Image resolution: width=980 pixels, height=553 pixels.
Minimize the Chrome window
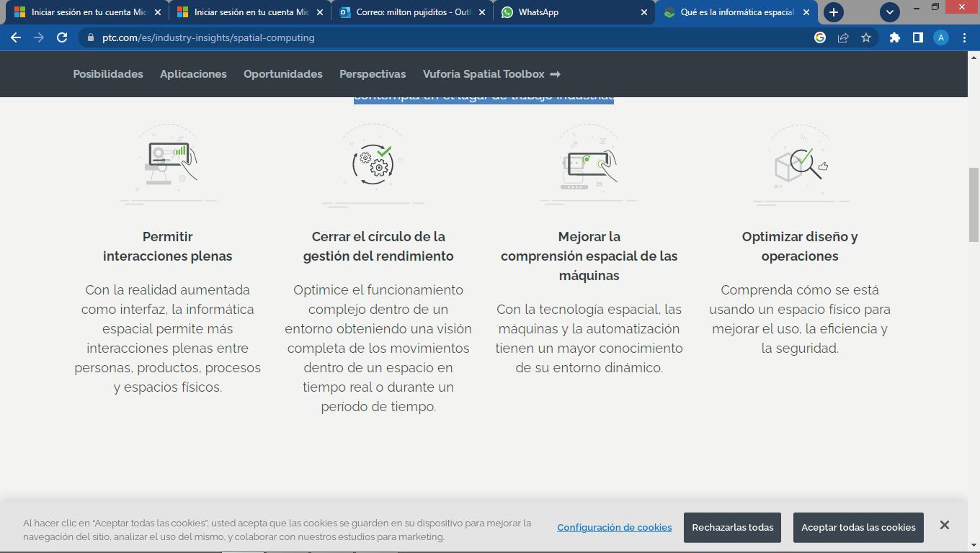click(x=917, y=7)
